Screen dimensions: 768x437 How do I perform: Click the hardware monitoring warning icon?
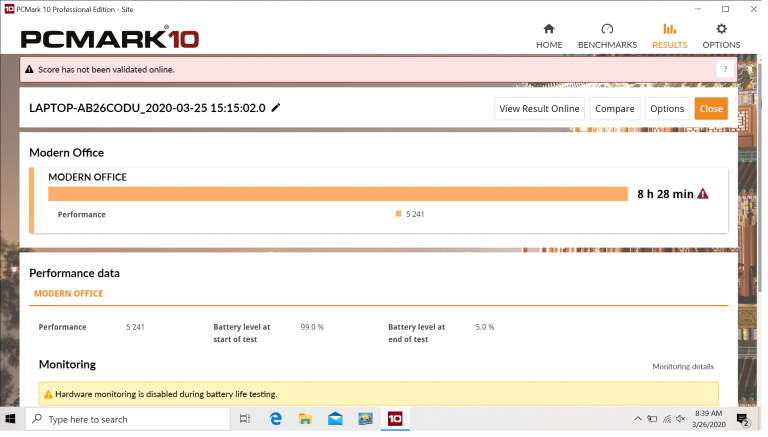pos(48,394)
